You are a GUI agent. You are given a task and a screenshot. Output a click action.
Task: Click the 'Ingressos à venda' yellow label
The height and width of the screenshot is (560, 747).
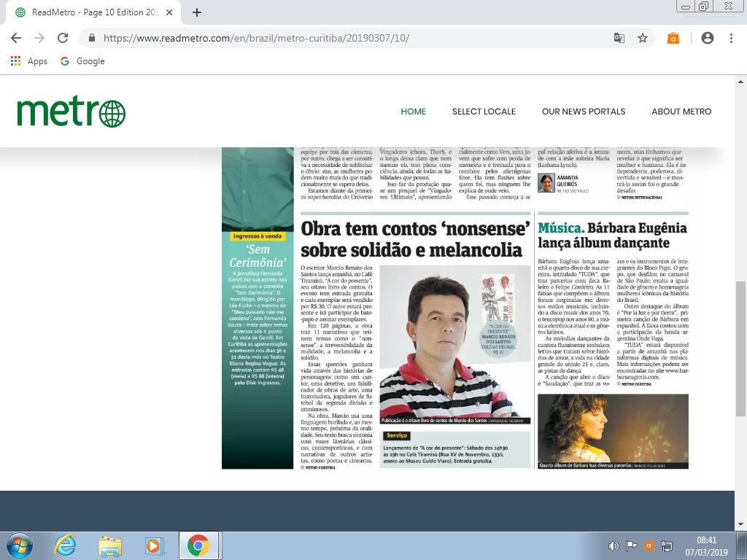(x=258, y=236)
